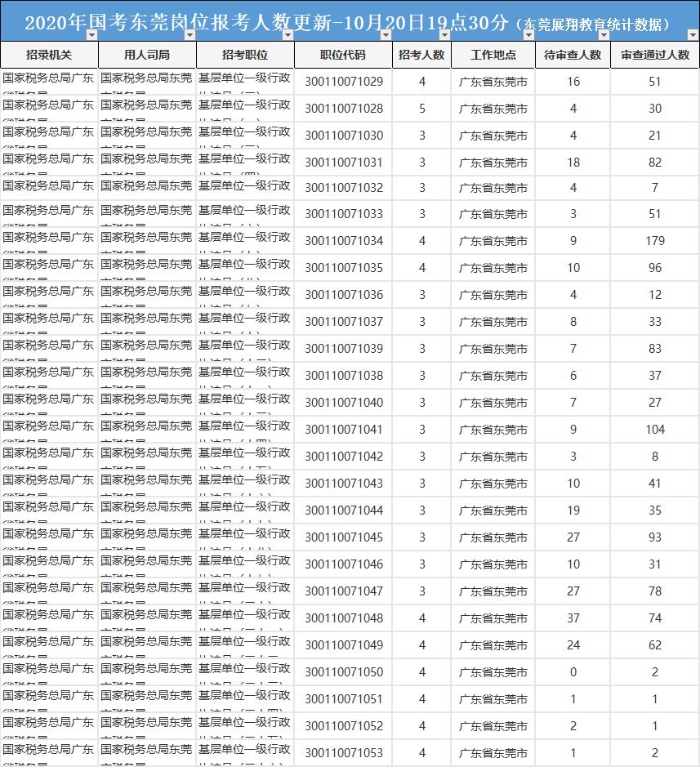This screenshot has width=700, height=767.
Task: Click approved count 74 in row 300110071048
Action: click(655, 618)
